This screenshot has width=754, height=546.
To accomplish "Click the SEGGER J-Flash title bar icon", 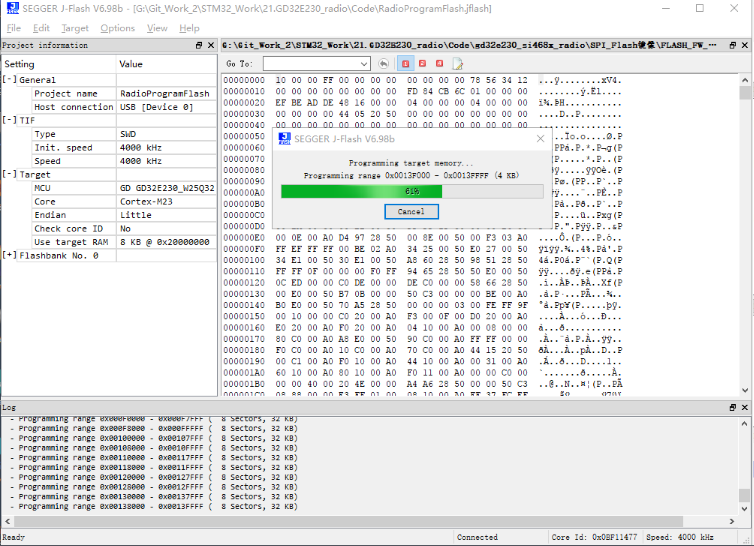I will [13, 8].
